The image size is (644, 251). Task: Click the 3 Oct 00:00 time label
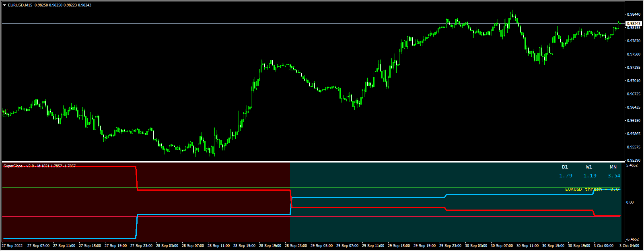tap(603, 246)
